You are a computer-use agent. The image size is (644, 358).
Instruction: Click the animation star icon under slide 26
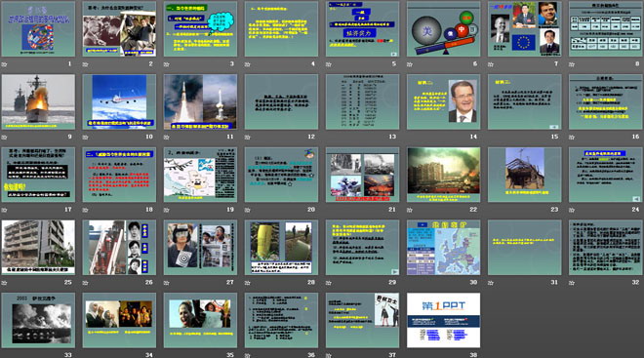(x=85, y=283)
